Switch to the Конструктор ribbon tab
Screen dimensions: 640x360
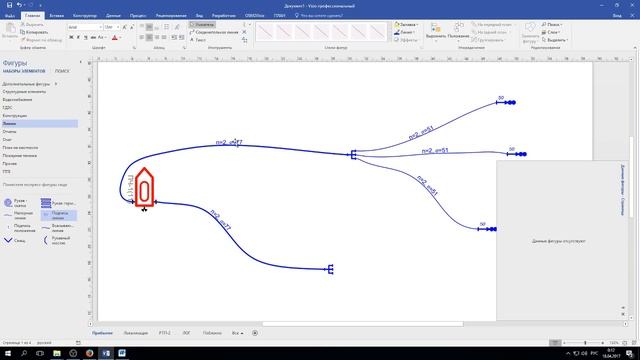[85, 16]
